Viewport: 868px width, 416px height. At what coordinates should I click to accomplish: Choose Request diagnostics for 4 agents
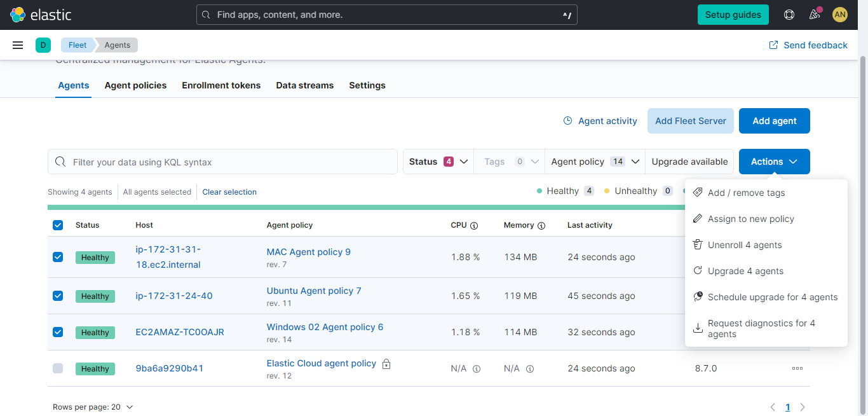point(766,328)
